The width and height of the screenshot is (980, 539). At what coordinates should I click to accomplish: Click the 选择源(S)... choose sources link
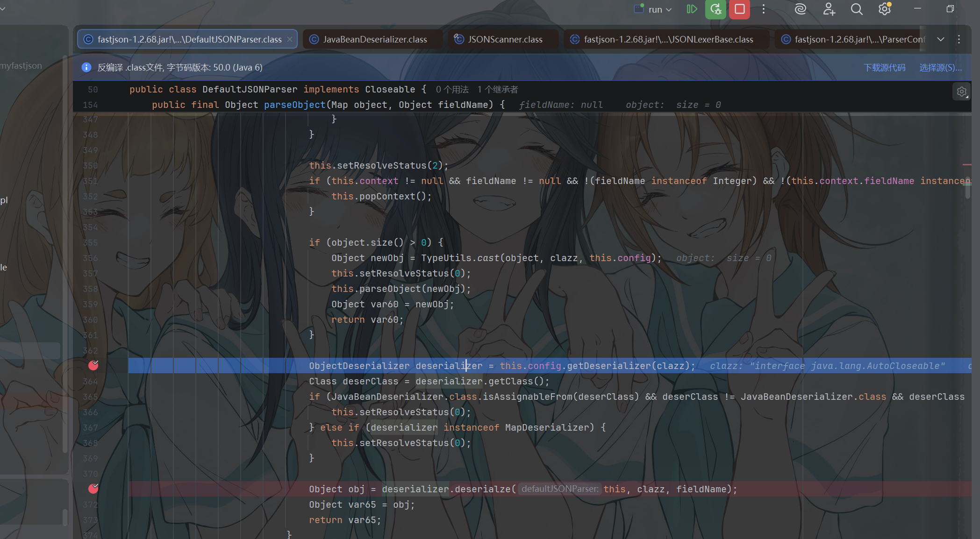tap(941, 68)
